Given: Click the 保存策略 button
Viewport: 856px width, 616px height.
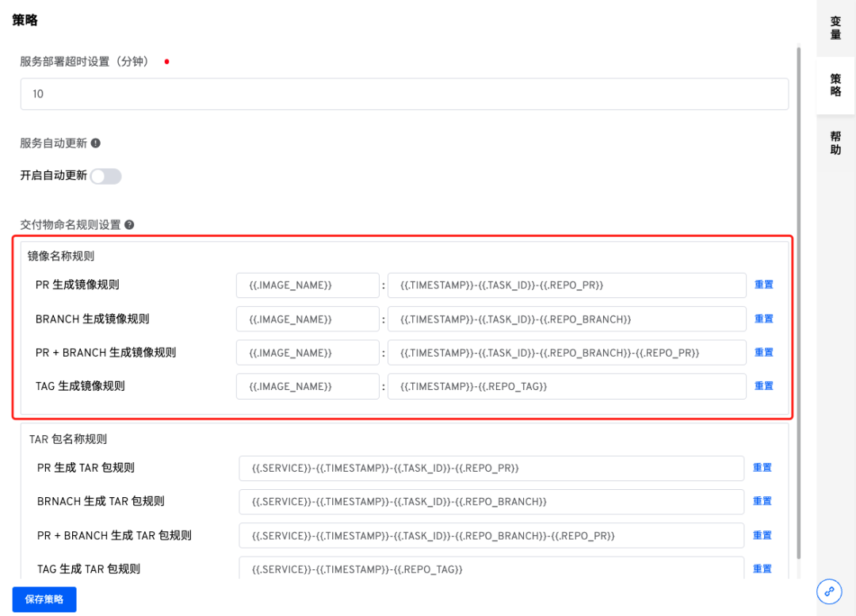Looking at the screenshot, I should tap(44, 599).
